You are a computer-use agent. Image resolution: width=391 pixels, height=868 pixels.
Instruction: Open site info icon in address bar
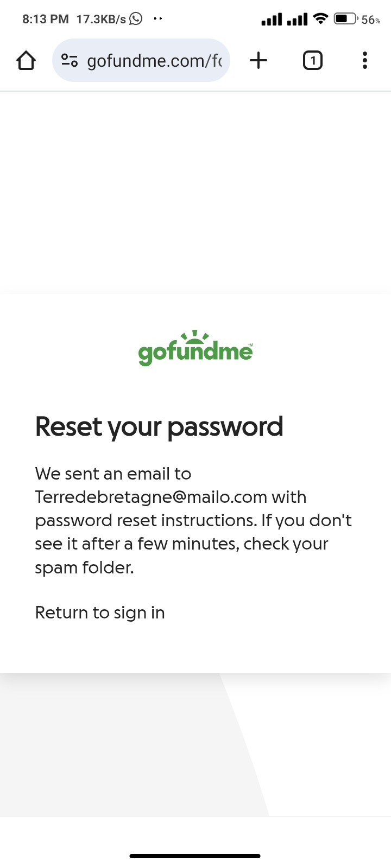tap(69, 60)
